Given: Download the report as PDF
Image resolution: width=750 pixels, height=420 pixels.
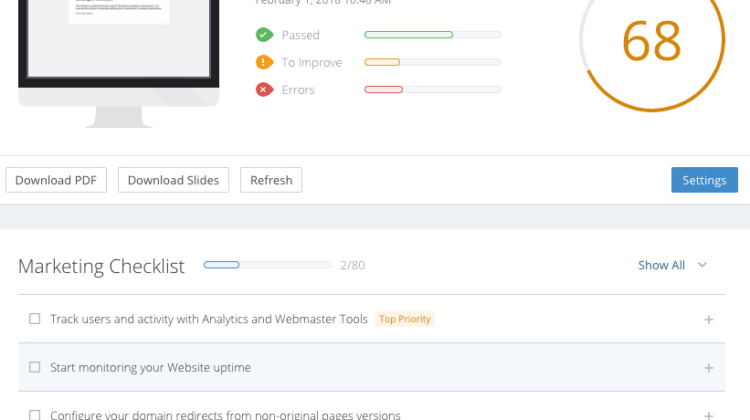Looking at the screenshot, I should (56, 180).
